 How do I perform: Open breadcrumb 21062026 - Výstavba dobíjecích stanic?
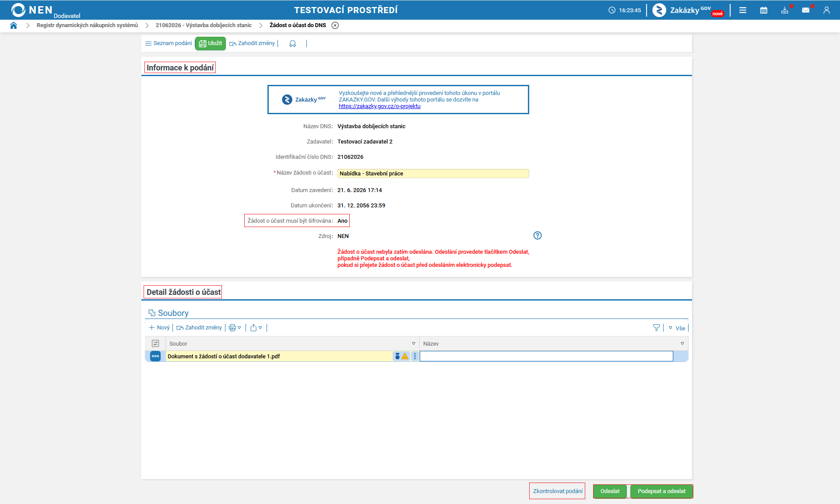[204, 25]
